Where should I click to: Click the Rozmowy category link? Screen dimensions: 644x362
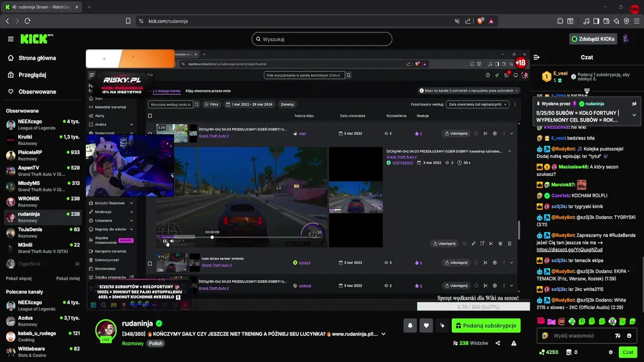coord(132,343)
